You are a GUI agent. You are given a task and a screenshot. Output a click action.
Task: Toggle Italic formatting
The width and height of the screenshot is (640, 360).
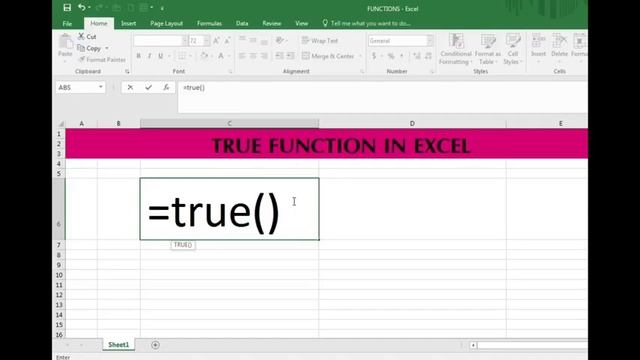(149, 56)
